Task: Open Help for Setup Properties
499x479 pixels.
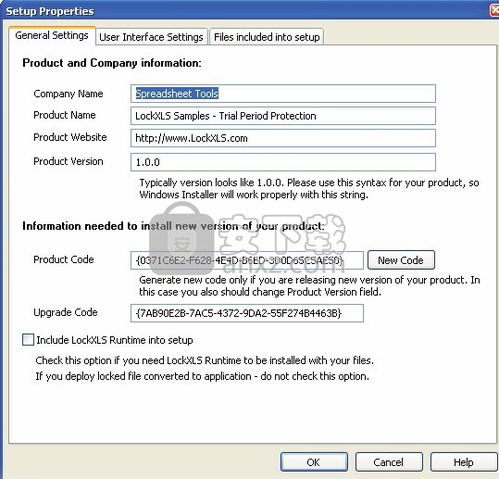Action: tap(463, 462)
